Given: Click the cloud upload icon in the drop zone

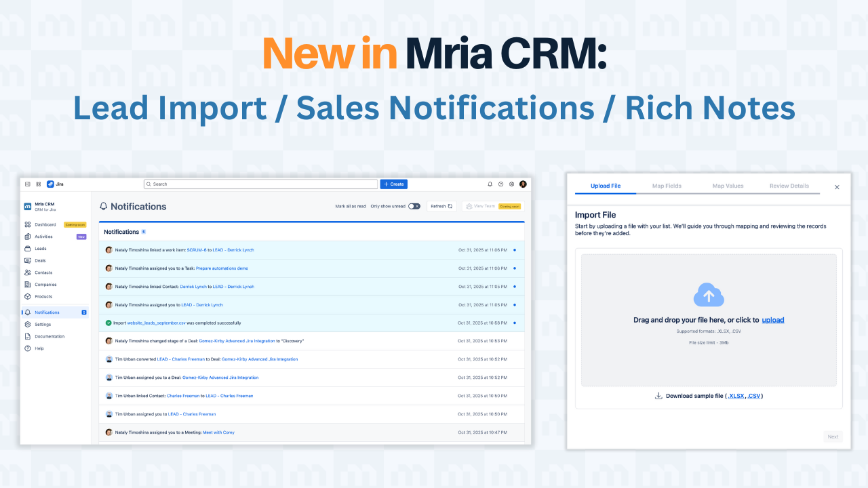Looking at the screenshot, I should (x=709, y=296).
